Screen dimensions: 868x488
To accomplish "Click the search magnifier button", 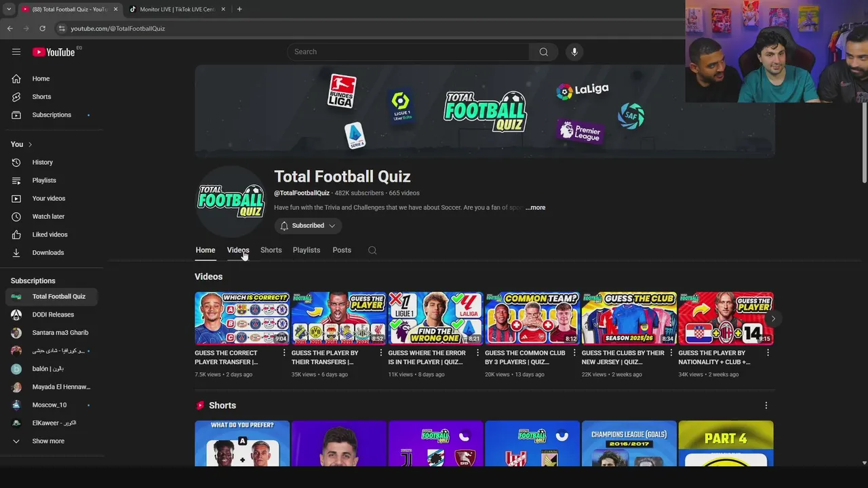I will (544, 52).
